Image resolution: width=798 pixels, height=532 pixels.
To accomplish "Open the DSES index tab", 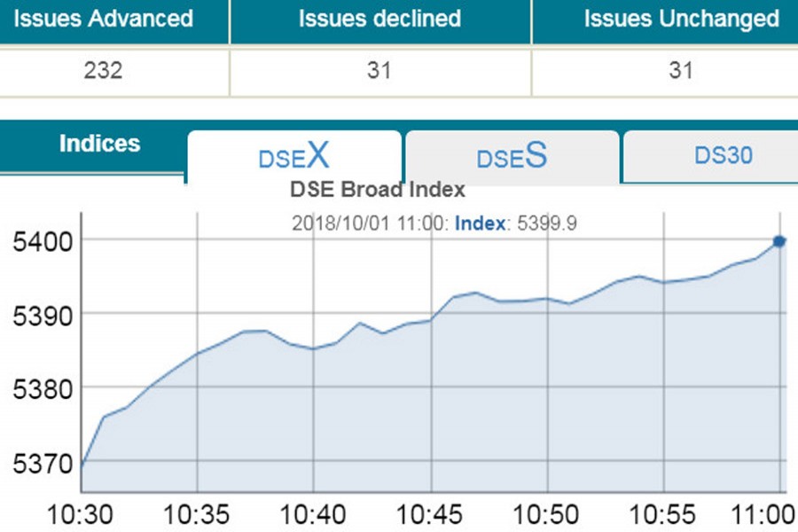I will click(512, 157).
